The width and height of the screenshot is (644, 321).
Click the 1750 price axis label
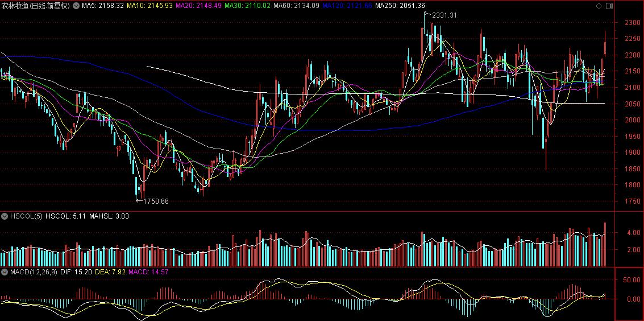pyautogui.click(x=631, y=201)
